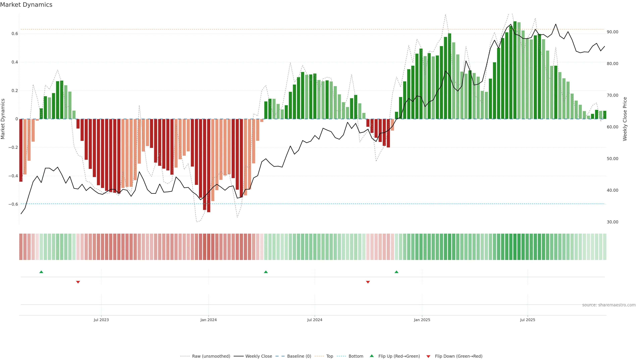The width and height of the screenshot is (644, 362).
Task: Toggle the Weekly Close legend entry
Action: pyautogui.click(x=258, y=356)
